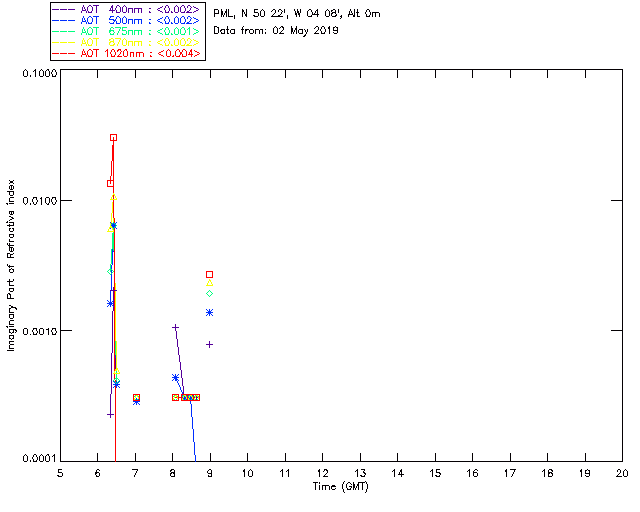Click the y-axis tick label 0.1000
640x512 pixels.
[x=40, y=73]
